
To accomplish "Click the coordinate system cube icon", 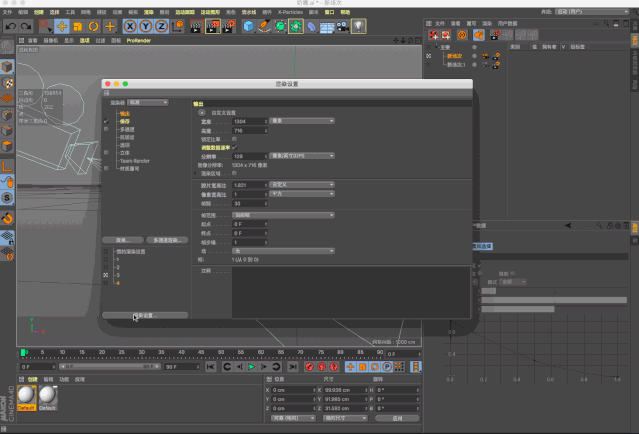I will click(178, 27).
